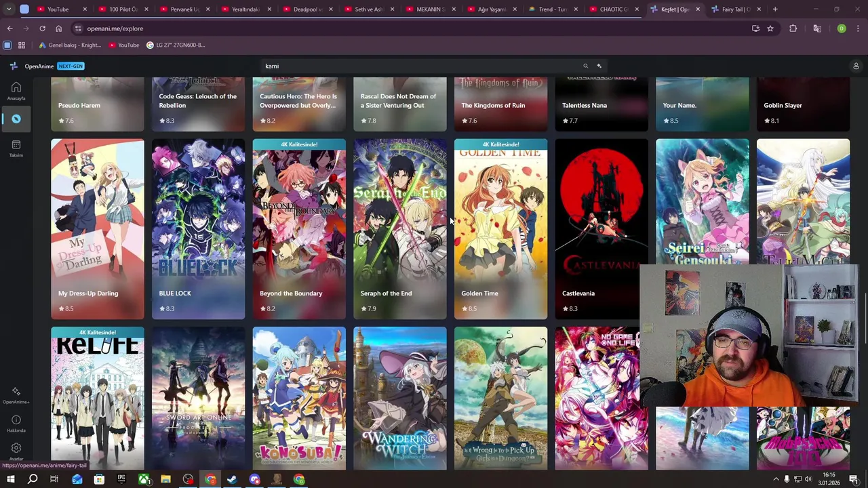This screenshot has height=488, width=868.
Task: Open the Sword Art Online Progressive poster
Action: pyautogui.click(x=198, y=399)
